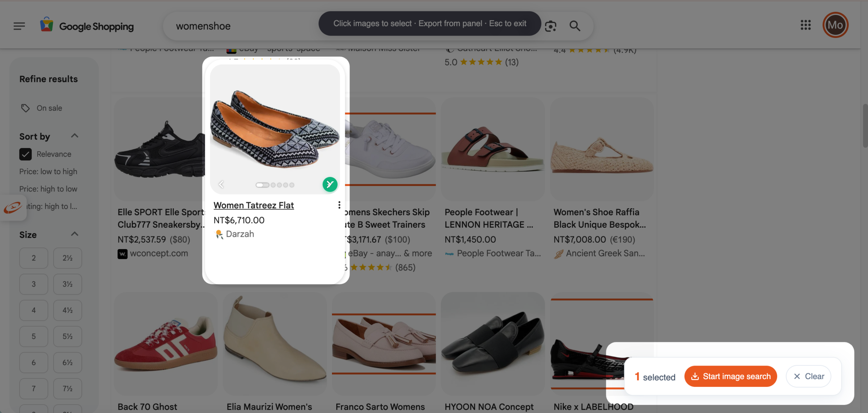The width and height of the screenshot is (868, 413).
Task: Open the Darzah store link
Action: [x=240, y=234]
